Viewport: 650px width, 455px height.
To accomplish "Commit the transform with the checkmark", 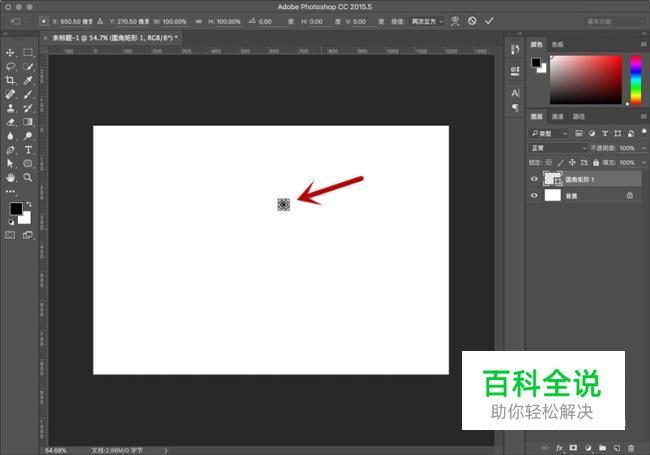I will tap(489, 21).
